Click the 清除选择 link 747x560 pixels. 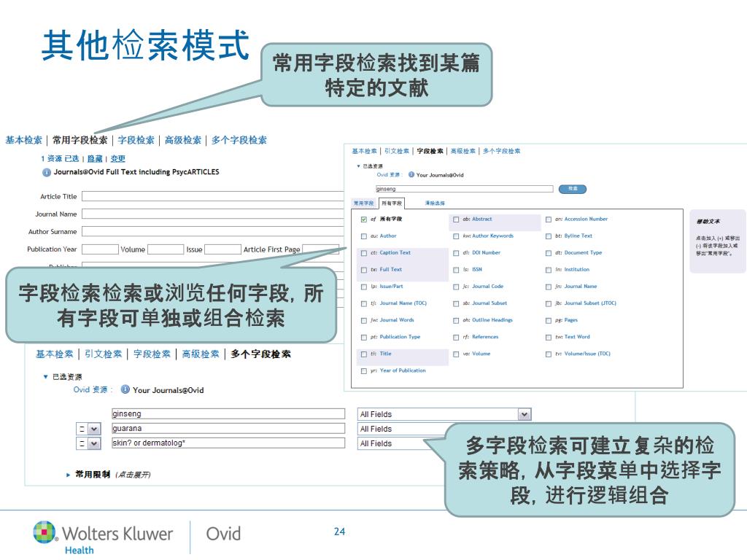pos(435,203)
